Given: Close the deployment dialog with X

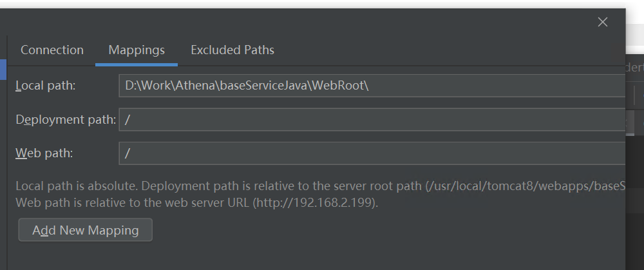Looking at the screenshot, I should tap(603, 22).
